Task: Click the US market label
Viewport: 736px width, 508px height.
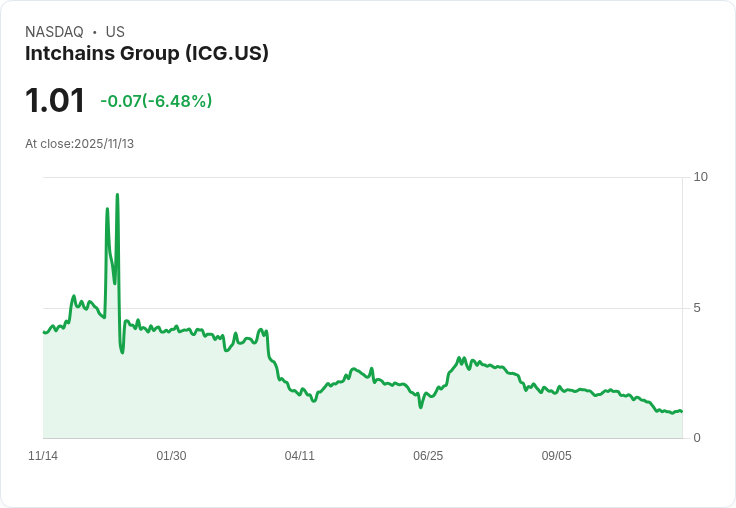Action: click(x=115, y=32)
